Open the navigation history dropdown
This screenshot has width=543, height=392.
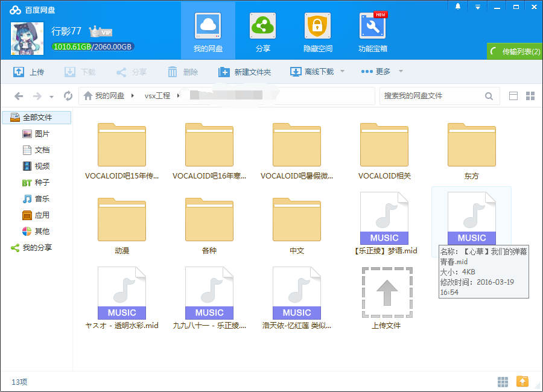point(52,97)
